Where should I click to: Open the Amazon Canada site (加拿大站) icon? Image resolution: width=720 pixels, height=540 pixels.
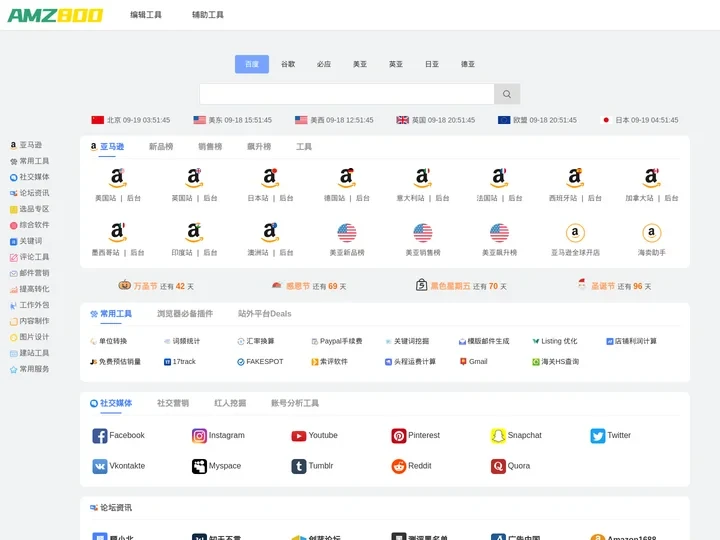point(651,178)
